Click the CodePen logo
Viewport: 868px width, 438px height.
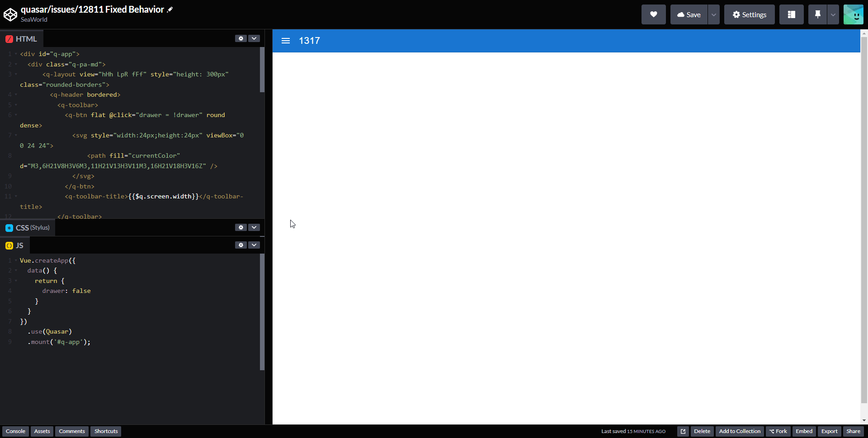click(11, 14)
